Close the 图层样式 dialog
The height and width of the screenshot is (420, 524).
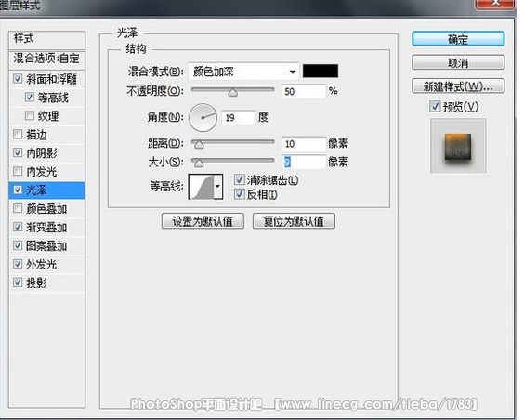(495, 4)
